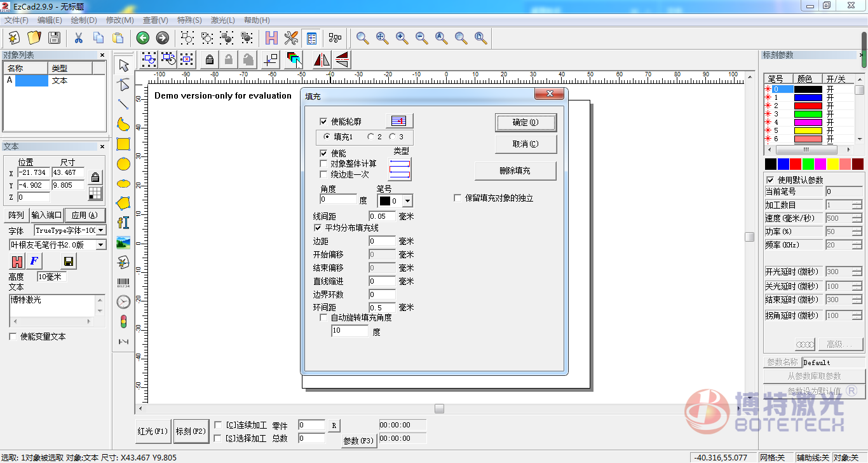Click the 删除填充 button
Image resolution: width=868 pixels, height=463 pixels.
515,171
